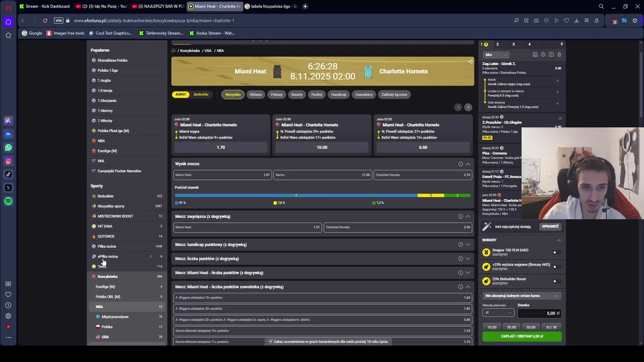Screen dimensions: 644x362
Task: Open a new browser tab
Action: [x=305, y=7]
